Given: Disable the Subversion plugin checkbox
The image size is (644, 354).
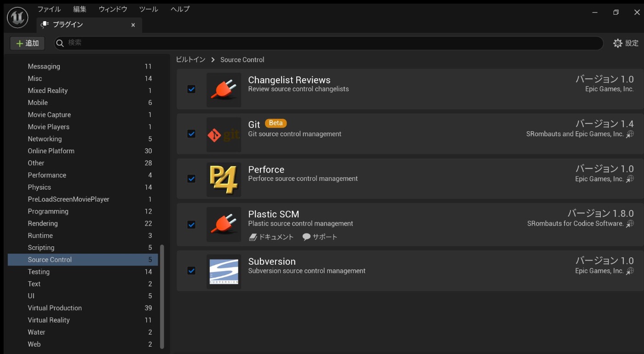Looking at the screenshot, I should coord(191,271).
